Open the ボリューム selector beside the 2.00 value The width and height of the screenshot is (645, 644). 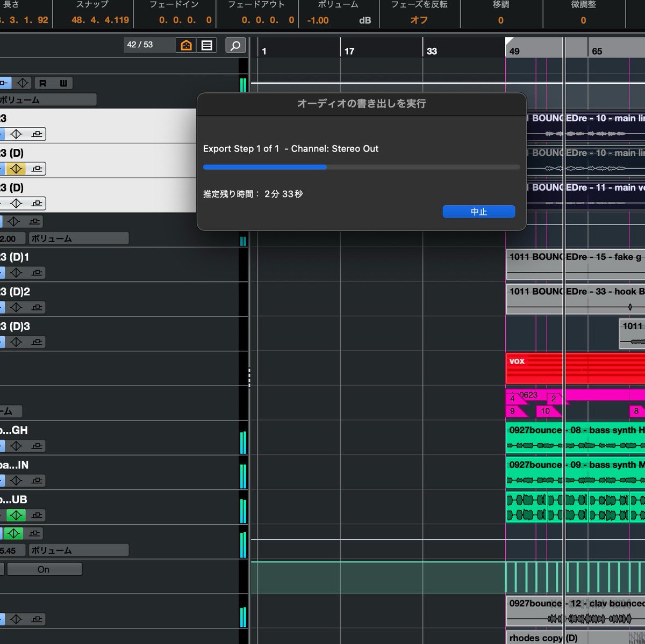coord(78,238)
